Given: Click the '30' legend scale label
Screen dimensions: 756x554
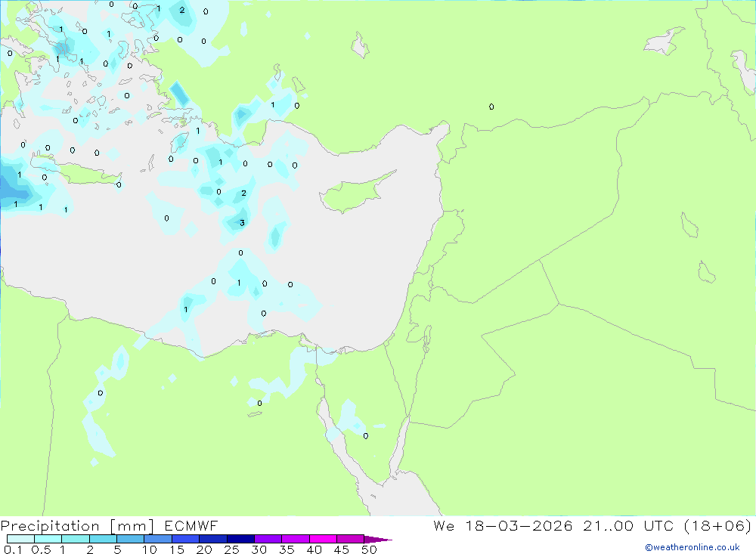Looking at the screenshot, I should pos(259,549).
